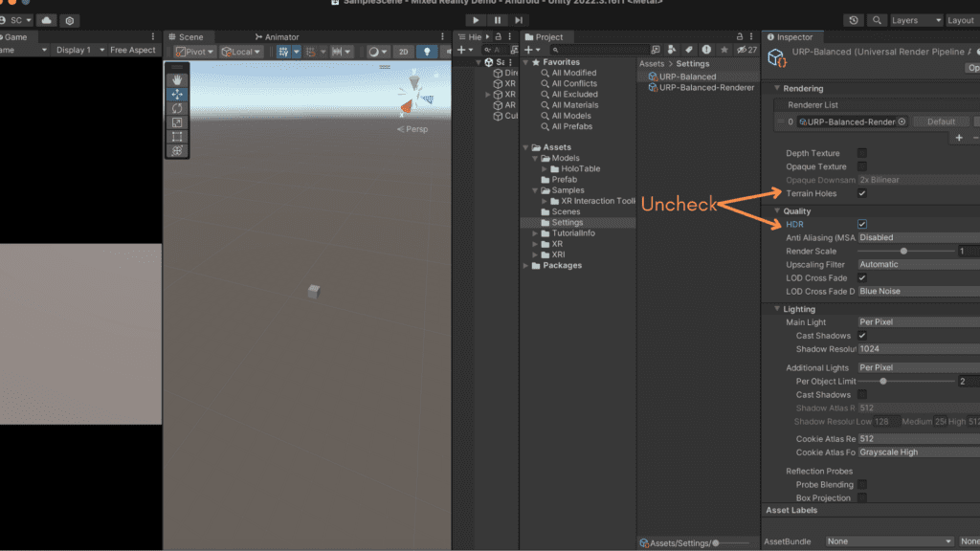Viewport: 980px width, 551px height.
Task: Click the hidden packages eye icon showing 27
Action: (x=745, y=50)
